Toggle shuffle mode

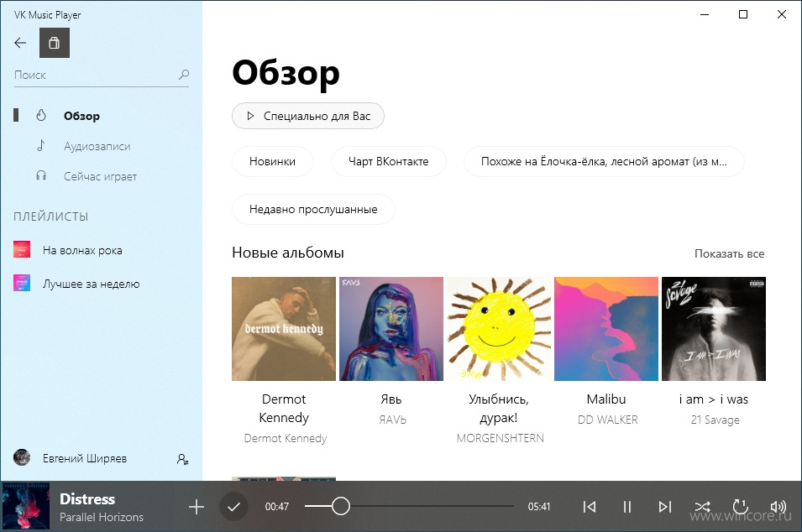(x=702, y=507)
